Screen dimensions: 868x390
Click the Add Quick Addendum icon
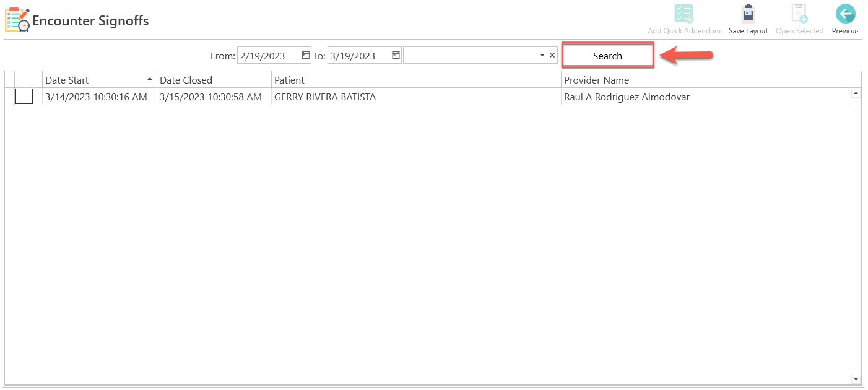pos(684,14)
